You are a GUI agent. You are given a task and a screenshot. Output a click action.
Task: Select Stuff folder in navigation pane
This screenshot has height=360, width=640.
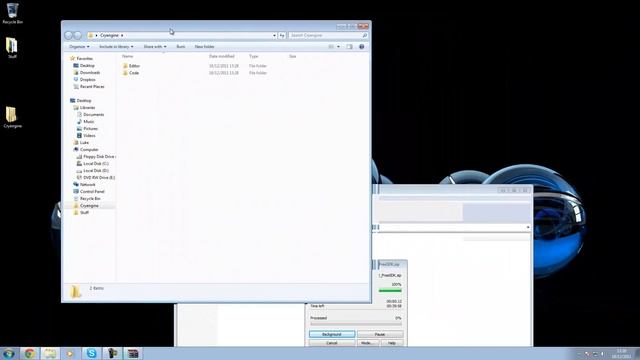pyautogui.click(x=84, y=213)
